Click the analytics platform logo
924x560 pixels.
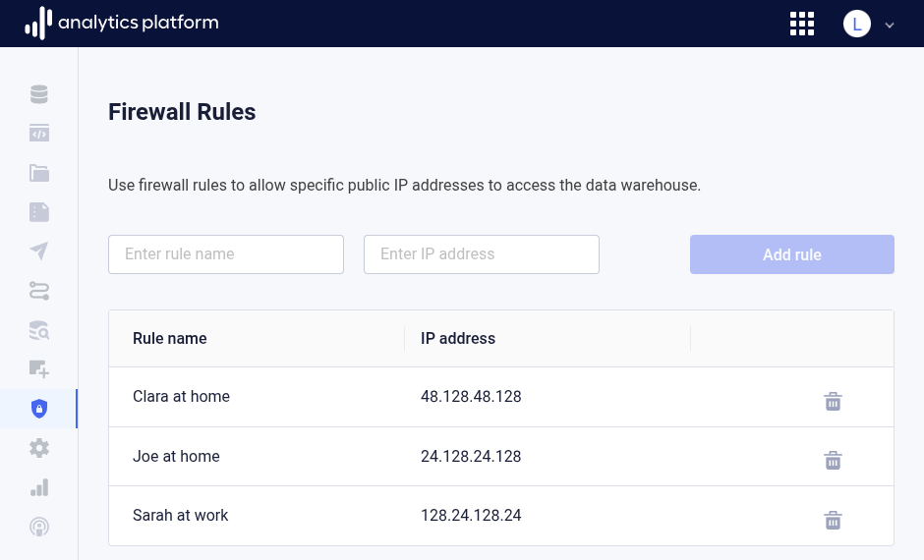point(121,23)
